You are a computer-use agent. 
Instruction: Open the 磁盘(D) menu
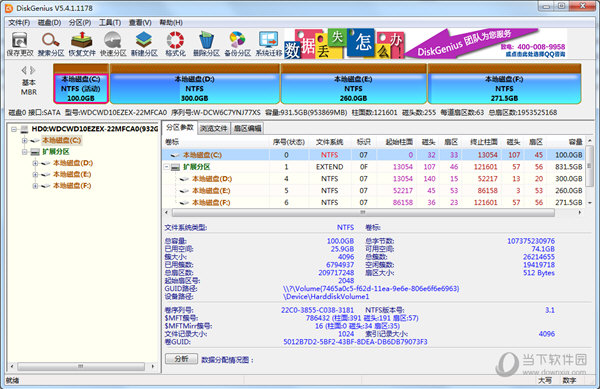pyautogui.click(x=49, y=23)
